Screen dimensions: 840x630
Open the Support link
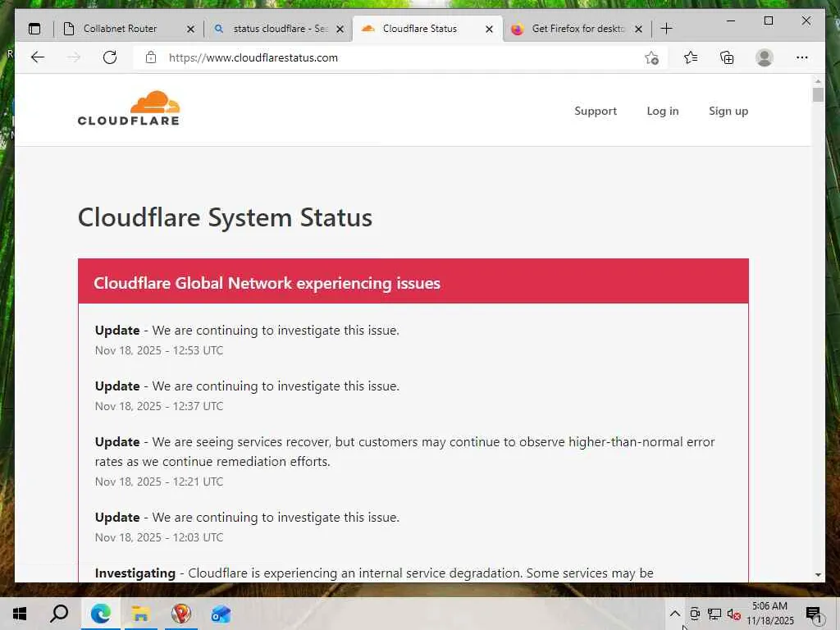596,111
